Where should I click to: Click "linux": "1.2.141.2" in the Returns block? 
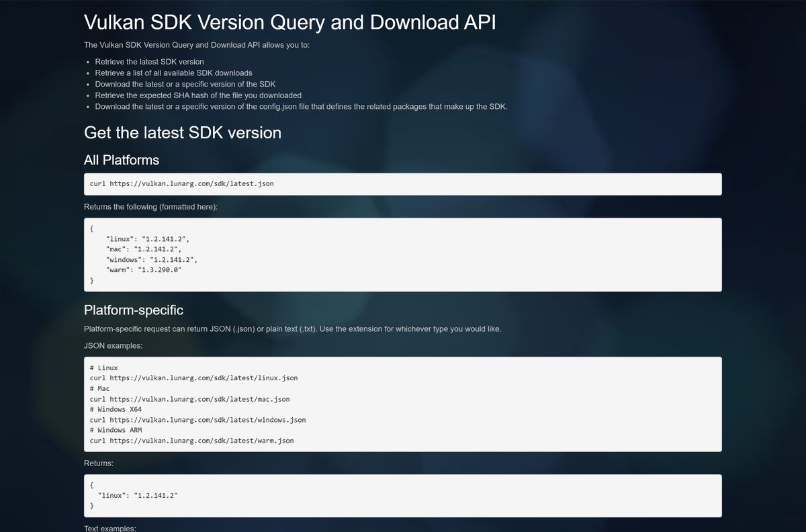pos(138,495)
